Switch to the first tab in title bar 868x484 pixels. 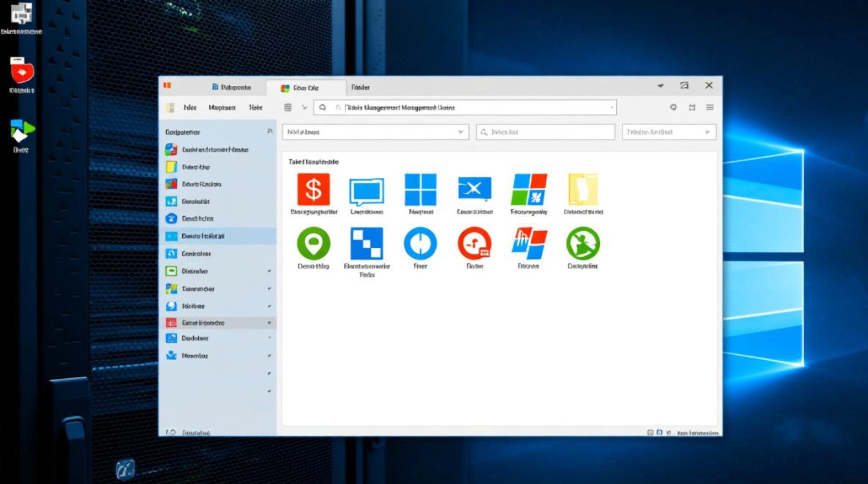230,87
